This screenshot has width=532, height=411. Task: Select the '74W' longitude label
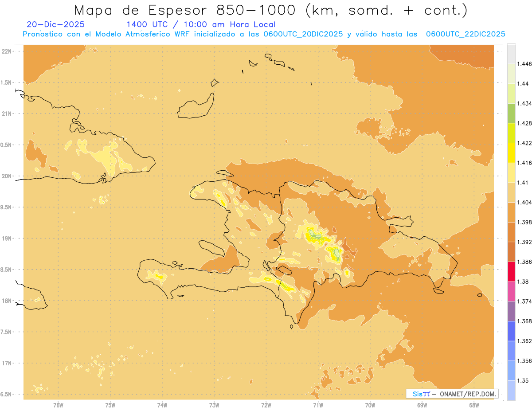(x=162, y=406)
